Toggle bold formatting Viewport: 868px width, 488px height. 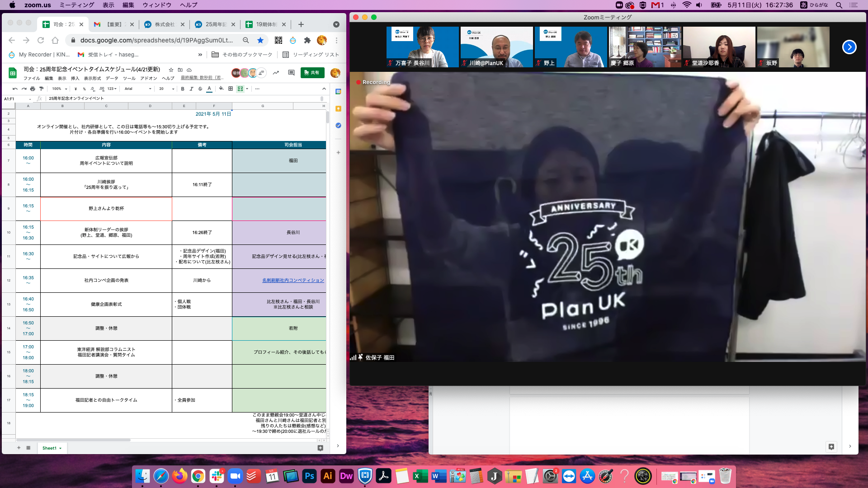(183, 89)
